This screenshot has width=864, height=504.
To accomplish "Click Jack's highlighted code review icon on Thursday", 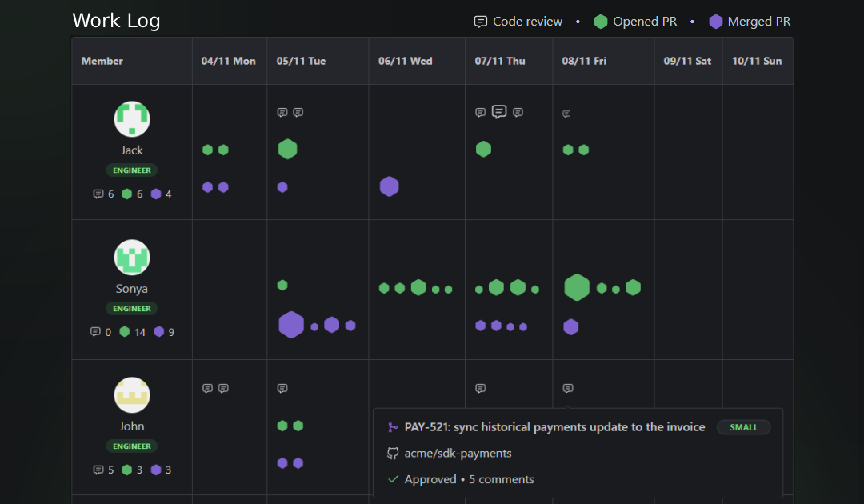I will pyautogui.click(x=499, y=112).
